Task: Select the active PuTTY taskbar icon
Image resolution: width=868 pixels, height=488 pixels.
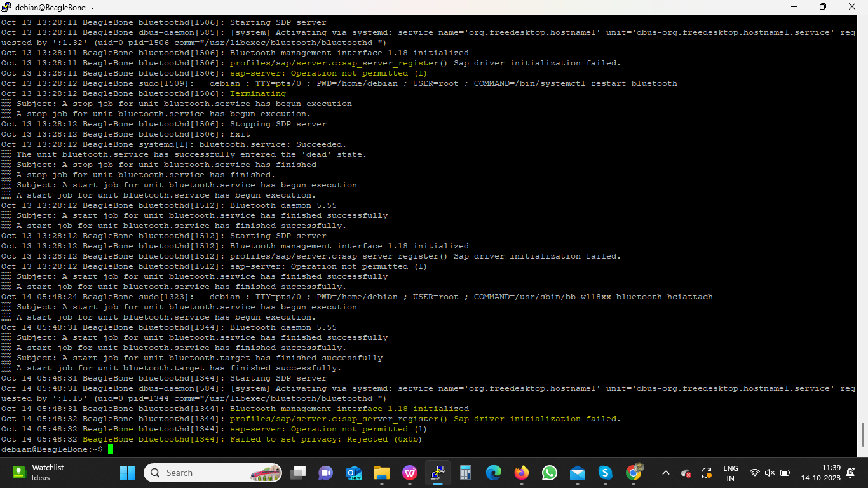Action: tap(437, 473)
